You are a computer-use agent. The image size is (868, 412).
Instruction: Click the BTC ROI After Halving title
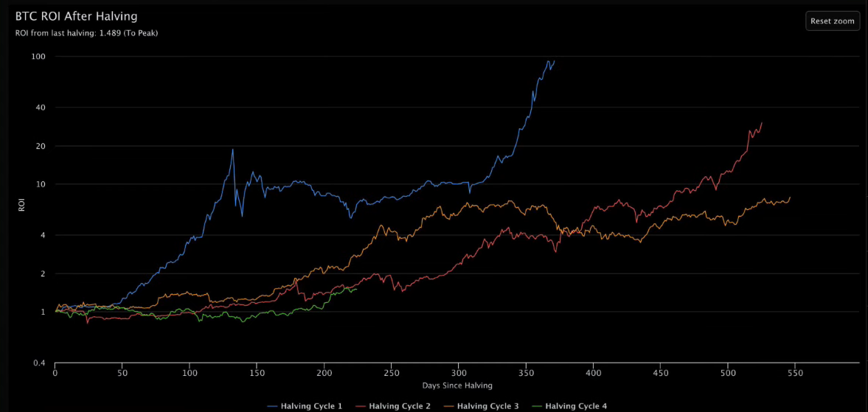[x=76, y=15]
